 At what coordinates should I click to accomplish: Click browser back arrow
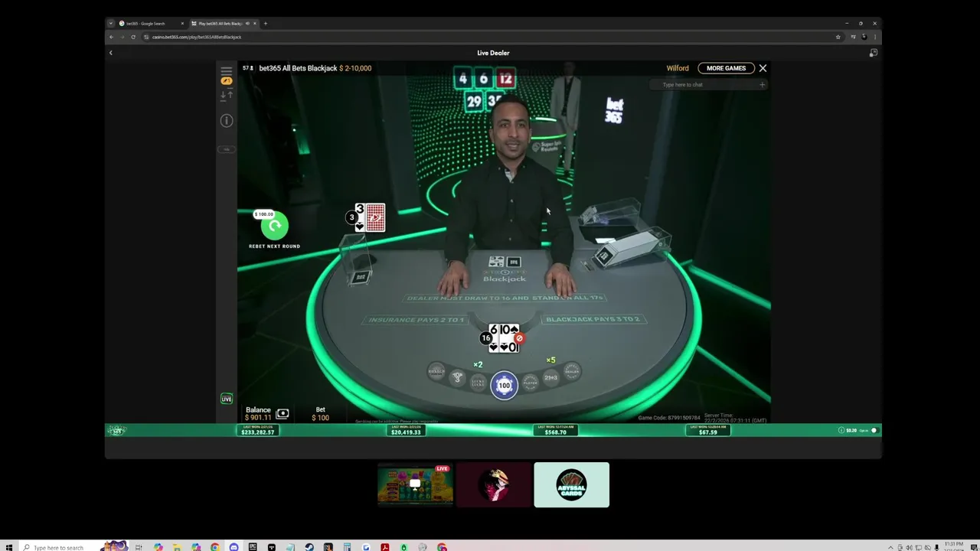tap(111, 37)
